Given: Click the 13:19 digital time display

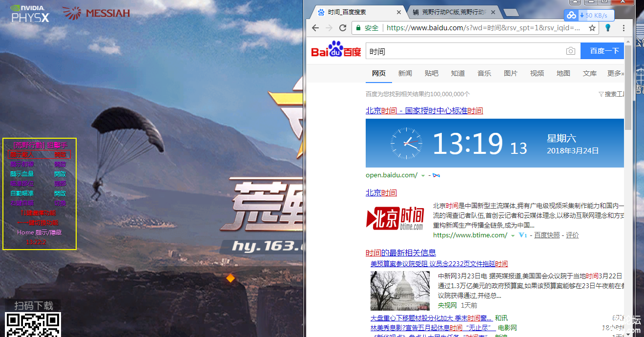Looking at the screenshot, I should (468, 144).
